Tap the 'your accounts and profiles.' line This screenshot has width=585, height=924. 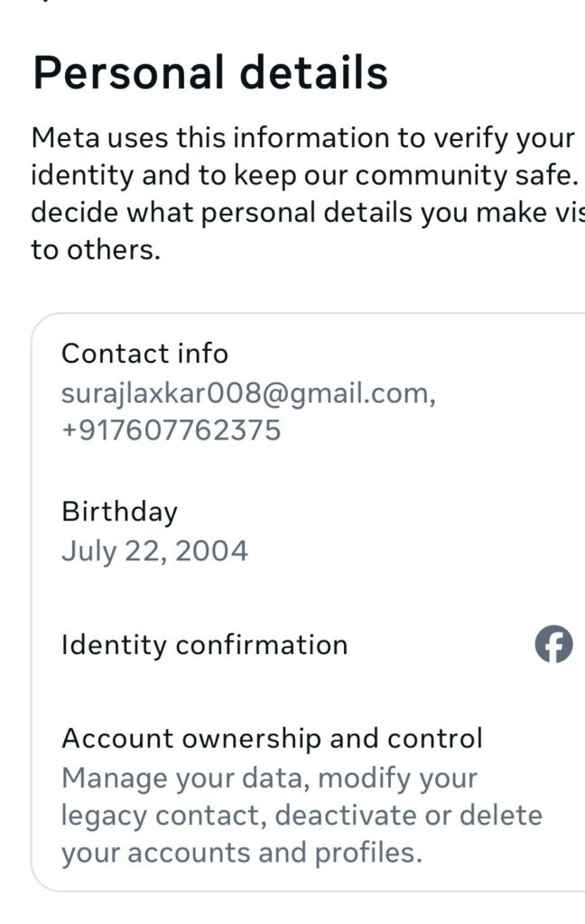pos(242,854)
